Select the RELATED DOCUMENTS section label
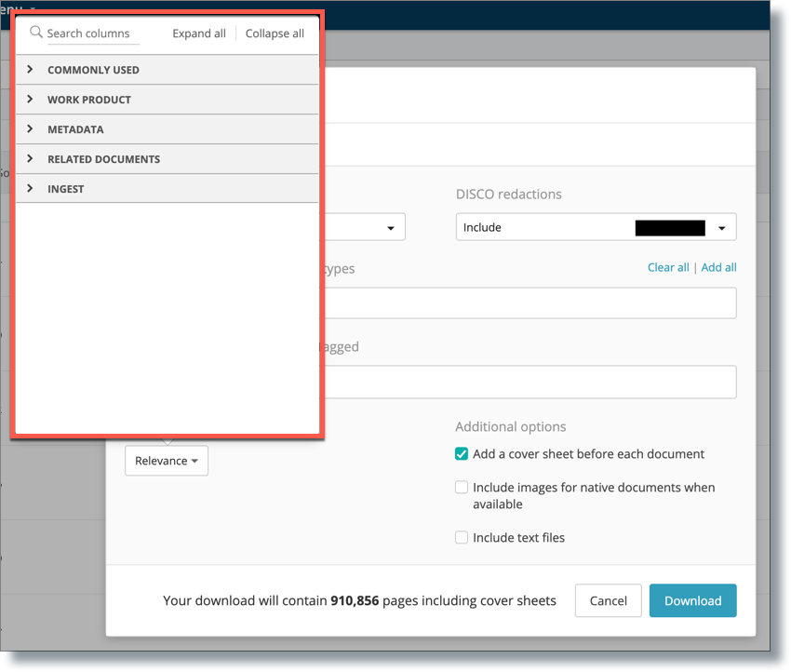The image size is (791, 672). (104, 159)
